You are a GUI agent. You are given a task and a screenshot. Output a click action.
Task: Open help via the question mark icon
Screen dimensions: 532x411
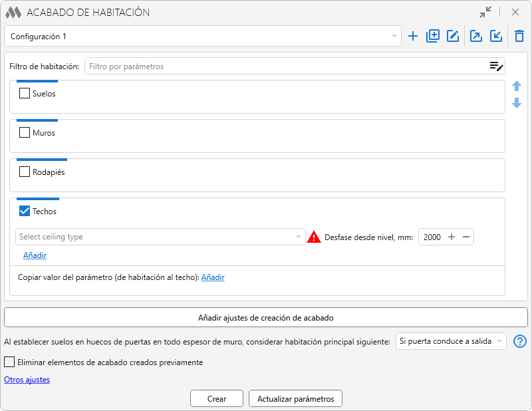[x=520, y=342]
